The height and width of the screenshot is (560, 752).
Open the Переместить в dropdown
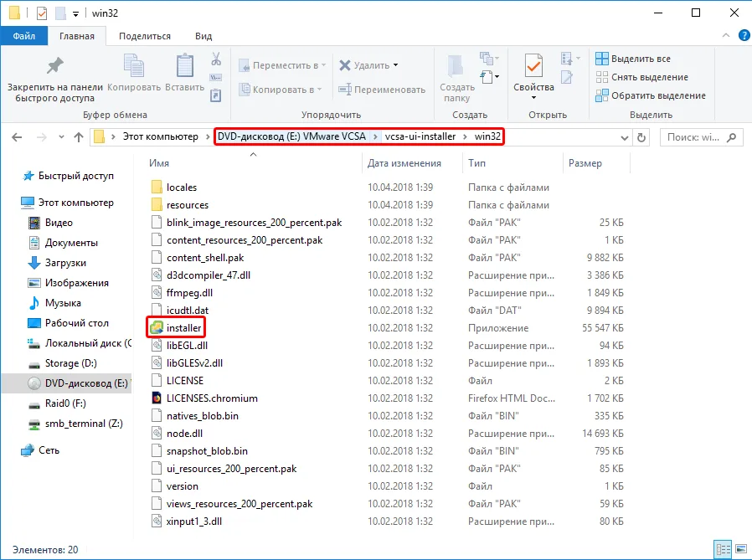pos(282,65)
